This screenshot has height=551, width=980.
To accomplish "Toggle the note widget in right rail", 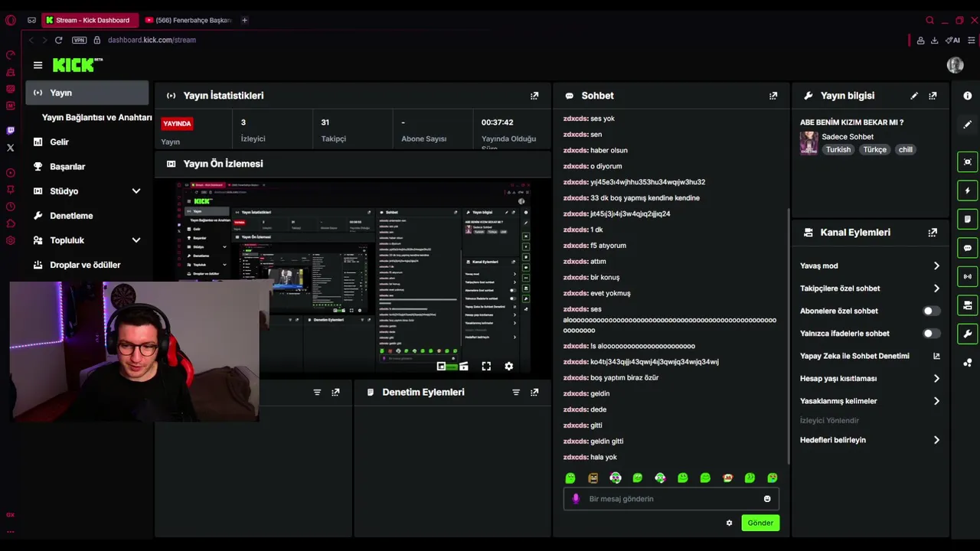I will [x=968, y=219].
